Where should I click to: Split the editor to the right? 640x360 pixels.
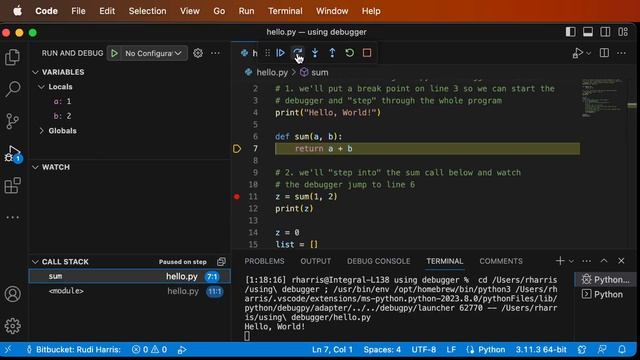coord(604,53)
